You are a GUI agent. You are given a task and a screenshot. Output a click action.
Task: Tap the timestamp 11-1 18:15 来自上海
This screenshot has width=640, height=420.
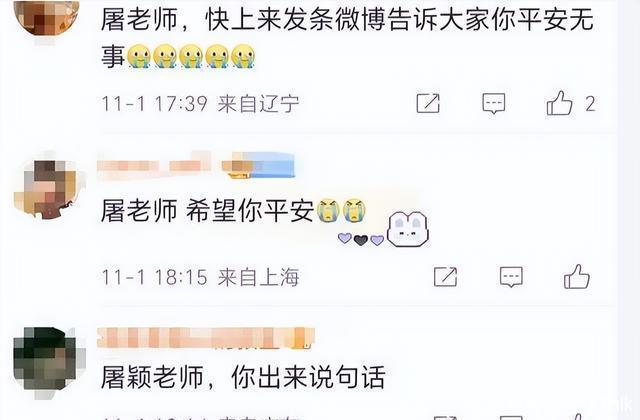click(200, 278)
